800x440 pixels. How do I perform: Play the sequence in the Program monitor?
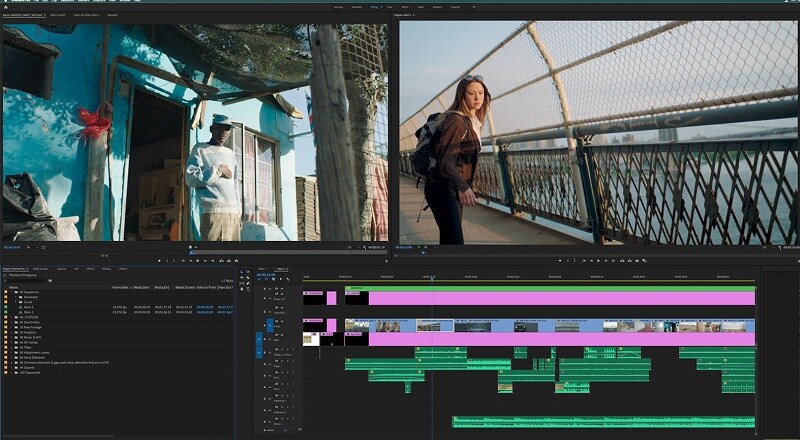point(598,260)
